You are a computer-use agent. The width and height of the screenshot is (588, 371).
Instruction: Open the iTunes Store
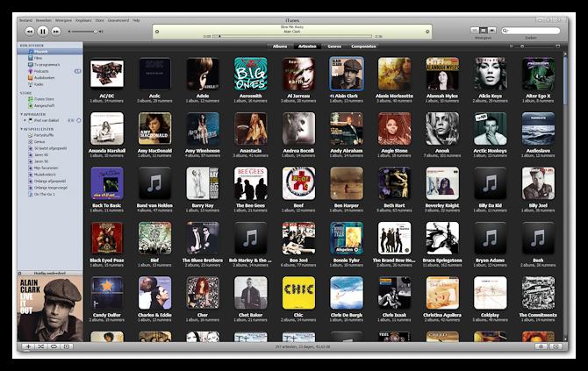tap(50, 99)
